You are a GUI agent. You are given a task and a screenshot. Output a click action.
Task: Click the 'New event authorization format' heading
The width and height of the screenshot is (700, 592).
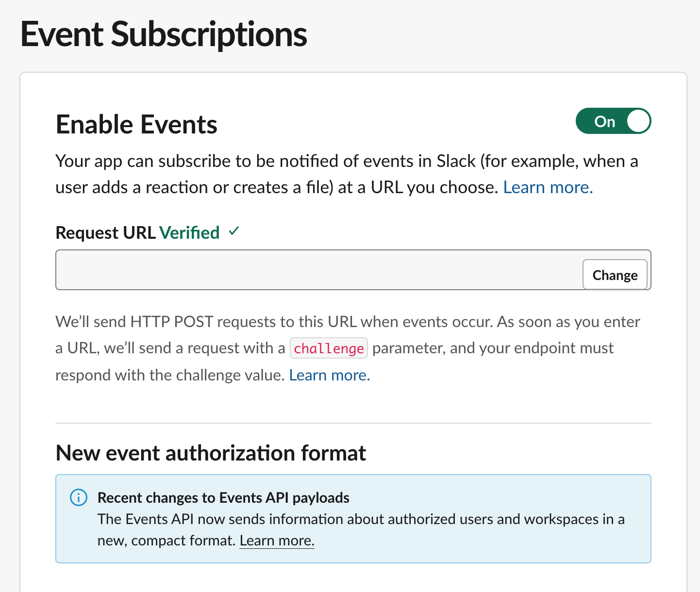coord(211,453)
